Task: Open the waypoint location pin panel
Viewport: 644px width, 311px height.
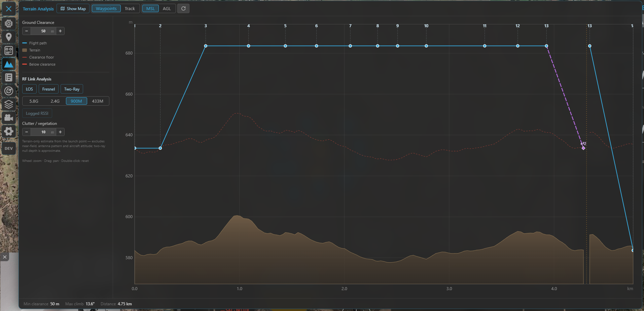Action: [9, 37]
